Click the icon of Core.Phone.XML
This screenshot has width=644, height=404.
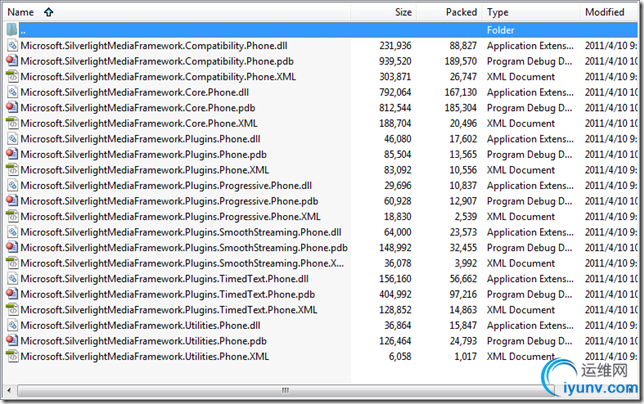(x=12, y=124)
